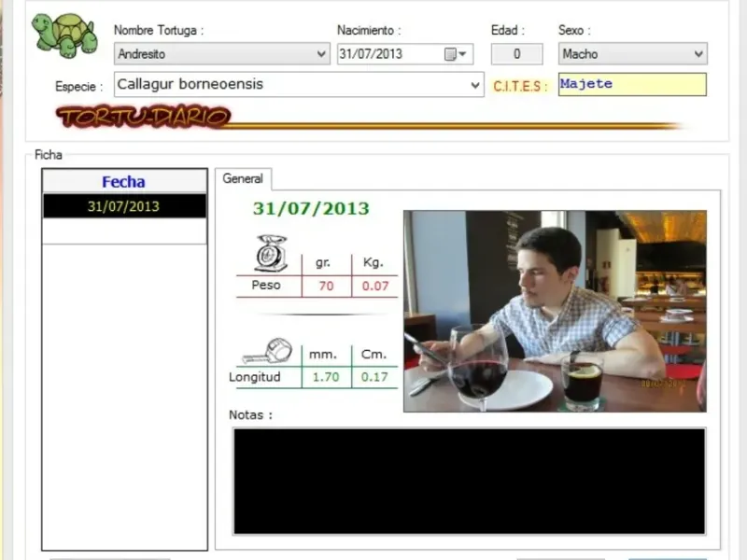Screen dimensions: 747x560
Task: Select the 31/07/2013 row in Fecha list
Action: tap(124, 206)
